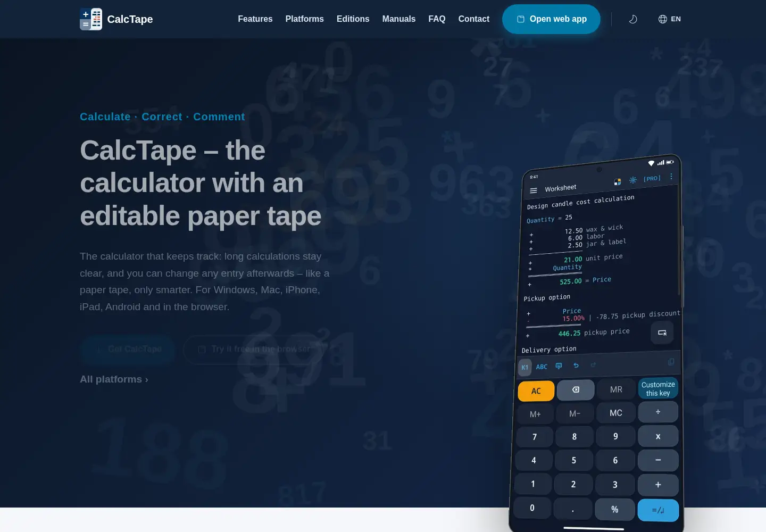Tap the blue equals key
Viewport: 766px width, 532px height.
tap(658, 510)
